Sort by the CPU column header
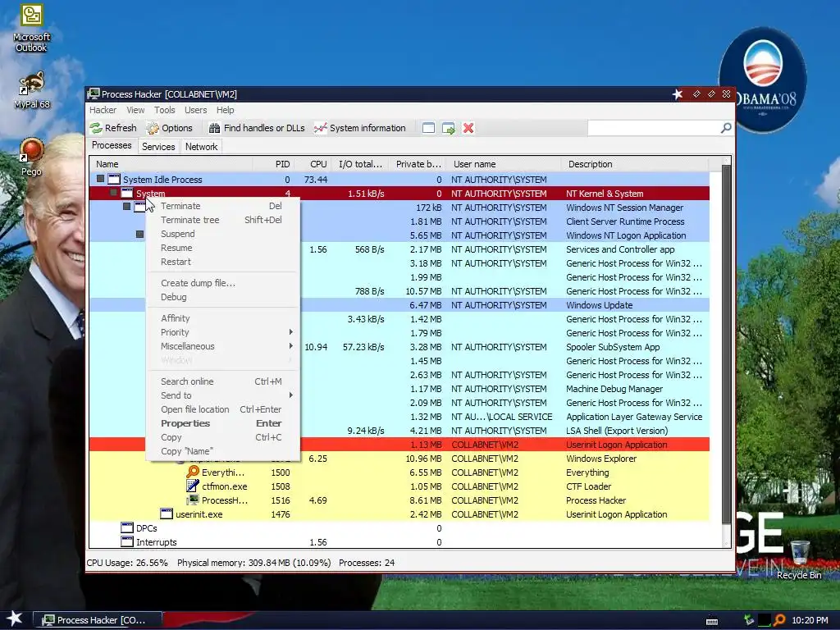The image size is (840, 630). pos(313,164)
